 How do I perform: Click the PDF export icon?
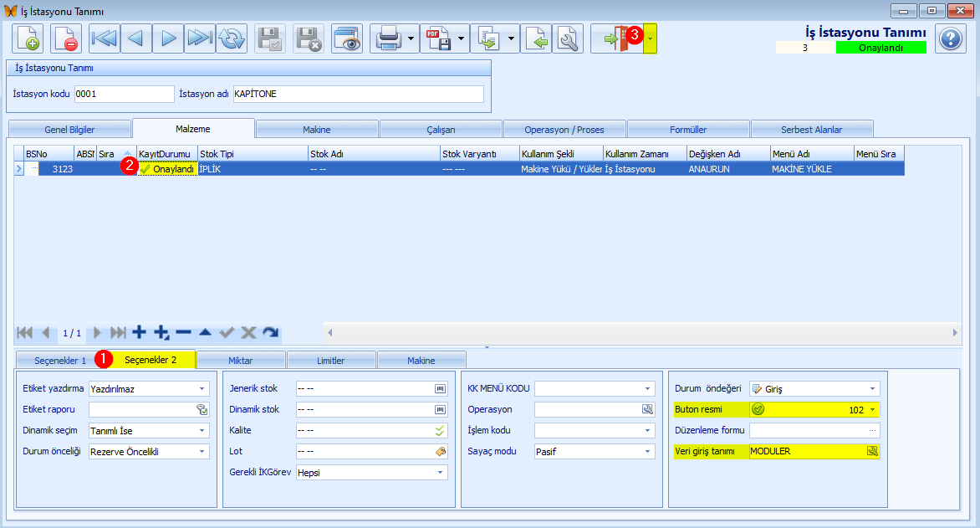438,38
